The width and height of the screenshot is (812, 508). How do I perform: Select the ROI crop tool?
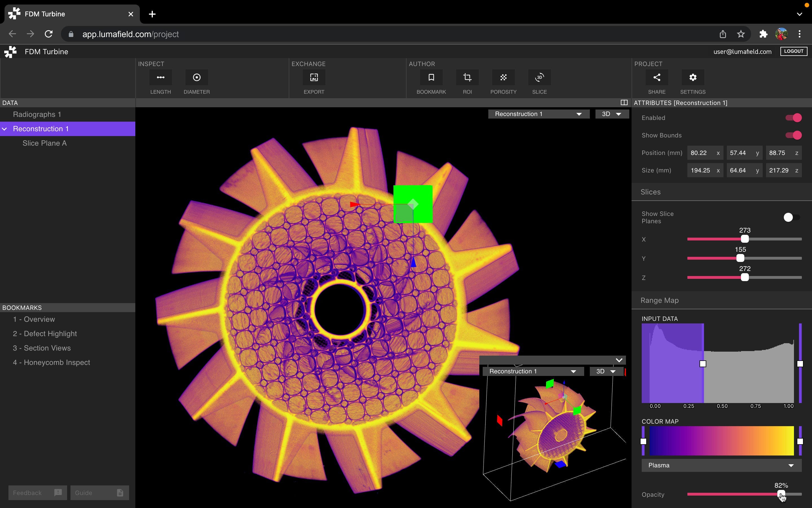467,78
